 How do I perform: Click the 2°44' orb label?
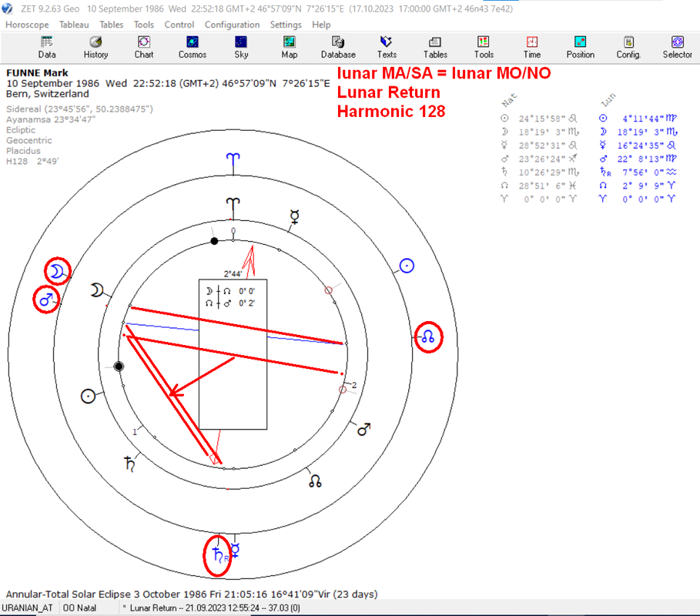233,273
